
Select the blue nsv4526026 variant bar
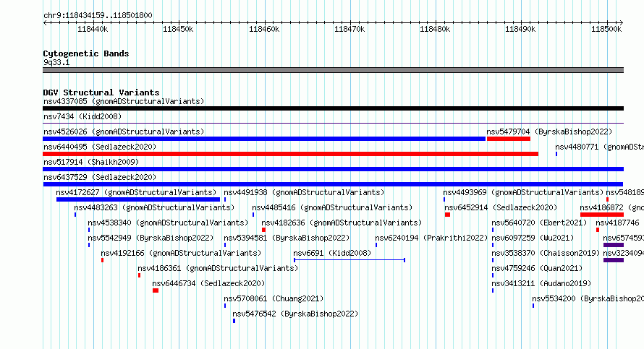coord(264,139)
